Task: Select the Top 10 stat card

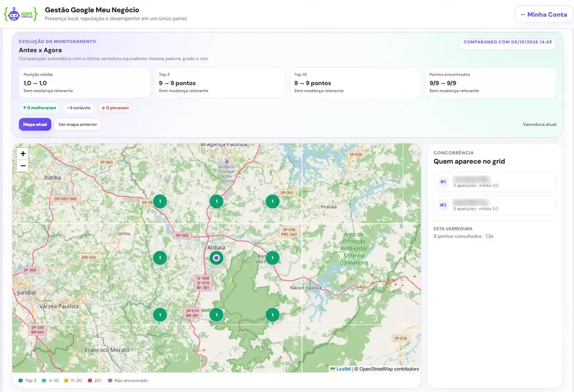Action: (x=355, y=83)
